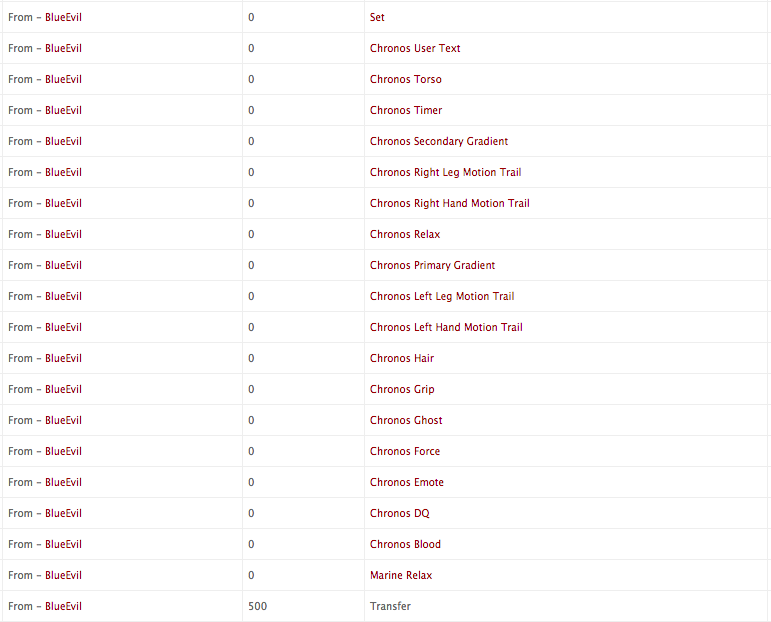This screenshot has width=771, height=622.
Task: Open BlueEvil profile in Transfer row
Action: coord(63,606)
